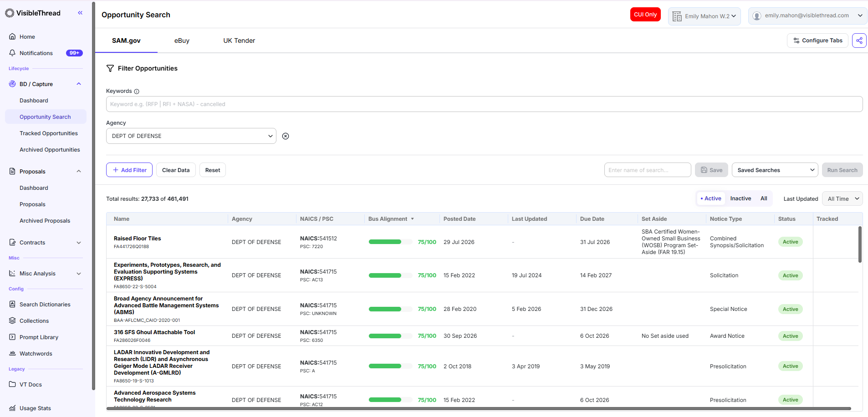Open Tracked Opportunities in sidebar
Screen dimensions: 868x417
tap(49, 133)
